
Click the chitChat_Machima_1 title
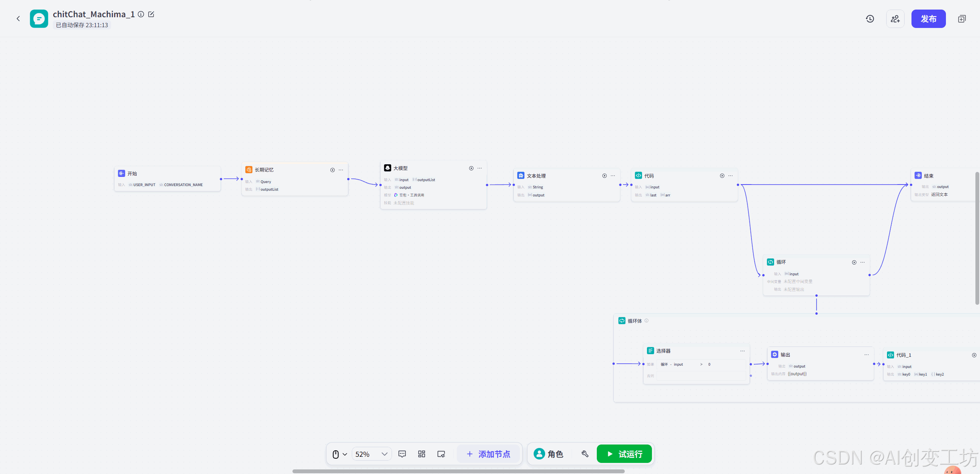coord(94,14)
